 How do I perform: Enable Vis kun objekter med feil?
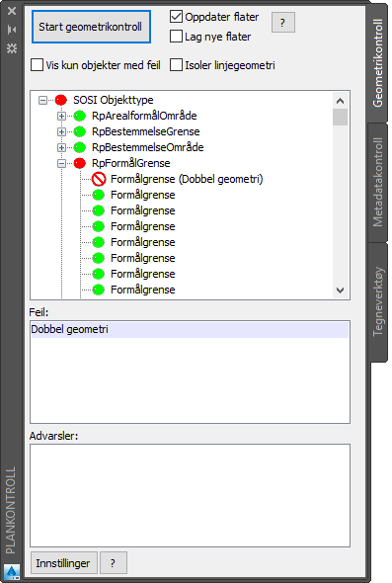point(37,65)
